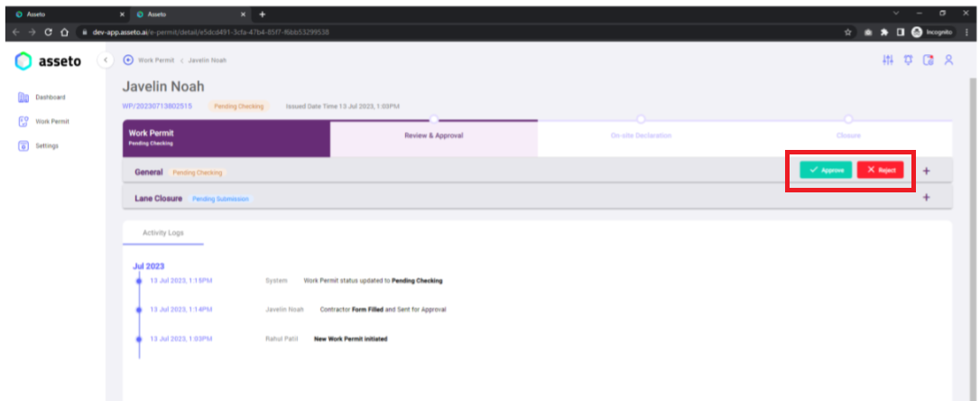This screenshot has height=401, width=980.
Task: Expand the Lane Closure section with plus icon
Action: pos(926,197)
